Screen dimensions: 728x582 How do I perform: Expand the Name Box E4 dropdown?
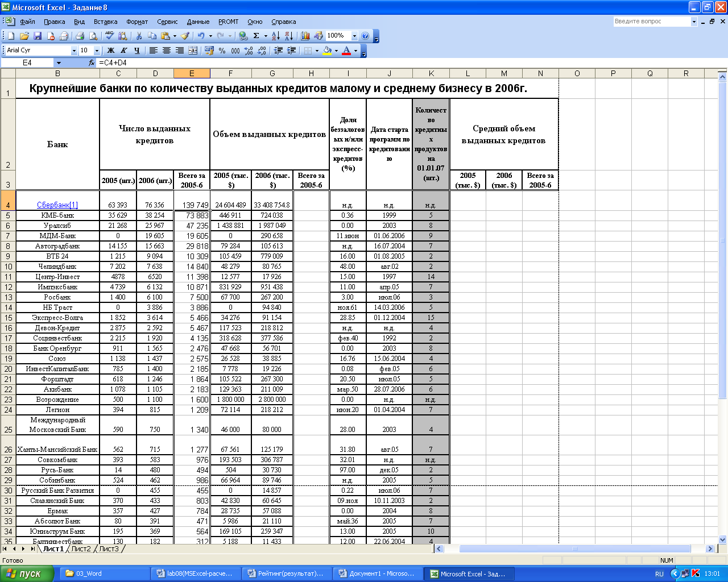click(x=58, y=63)
